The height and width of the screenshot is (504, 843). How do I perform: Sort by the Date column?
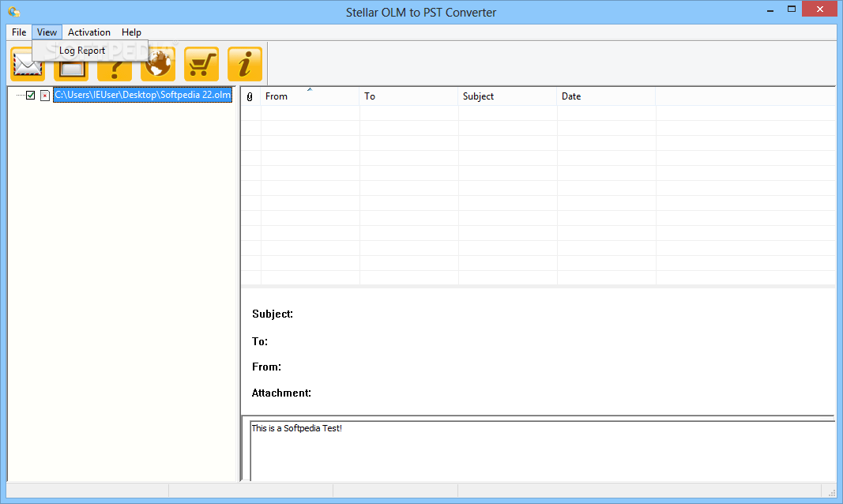click(x=607, y=96)
